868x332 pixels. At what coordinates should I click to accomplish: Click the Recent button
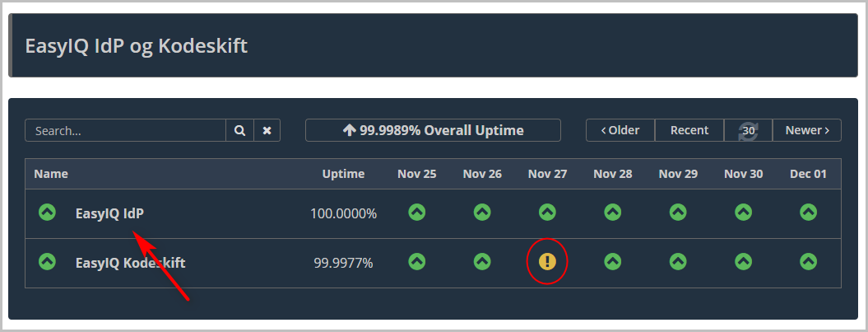tap(689, 130)
